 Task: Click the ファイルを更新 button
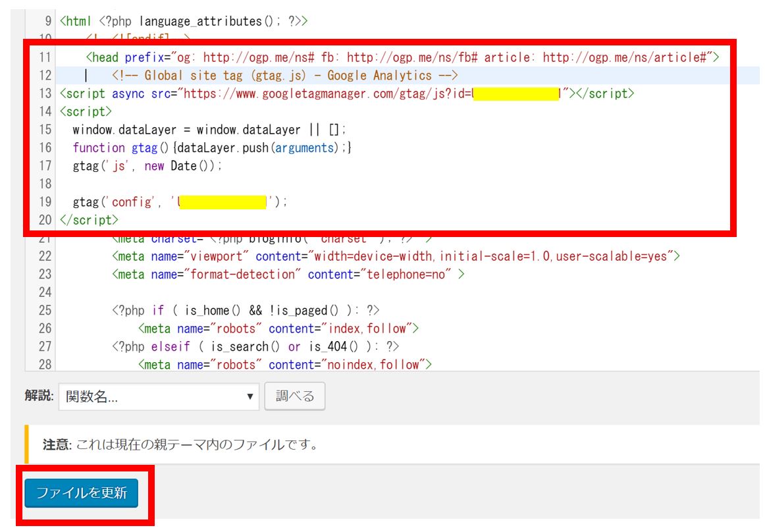coord(81,493)
